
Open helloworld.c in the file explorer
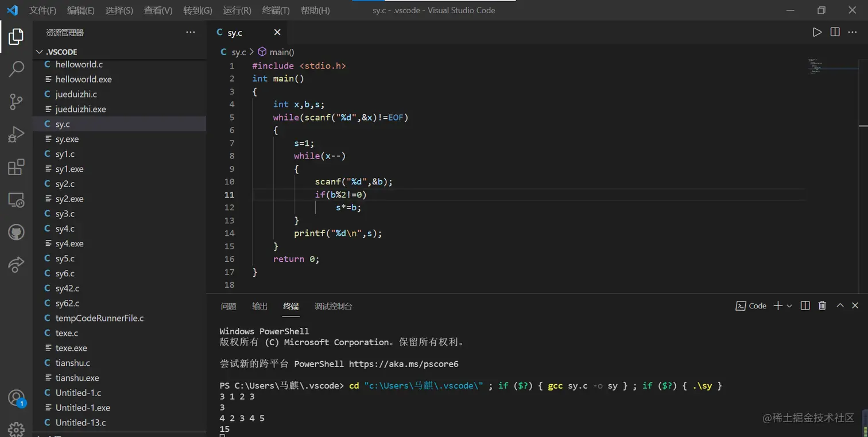click(119, 64)
